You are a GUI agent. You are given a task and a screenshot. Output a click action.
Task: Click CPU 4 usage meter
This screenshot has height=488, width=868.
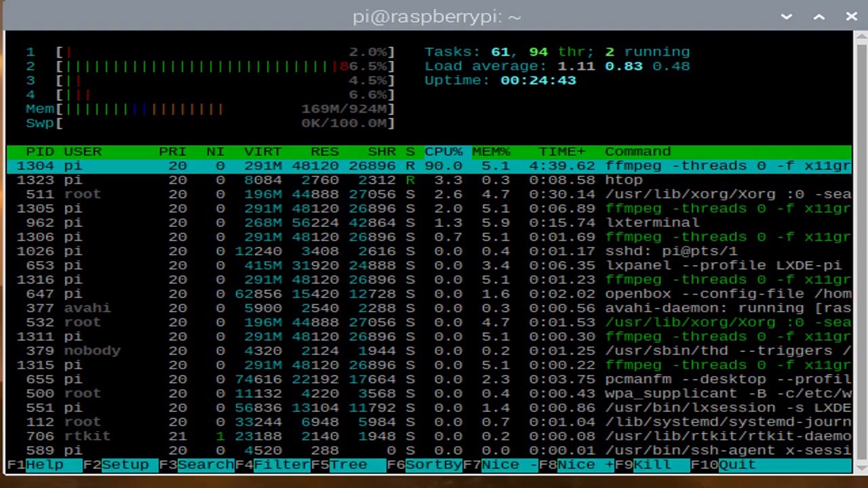pyautogui.click(x=210, y=95)
